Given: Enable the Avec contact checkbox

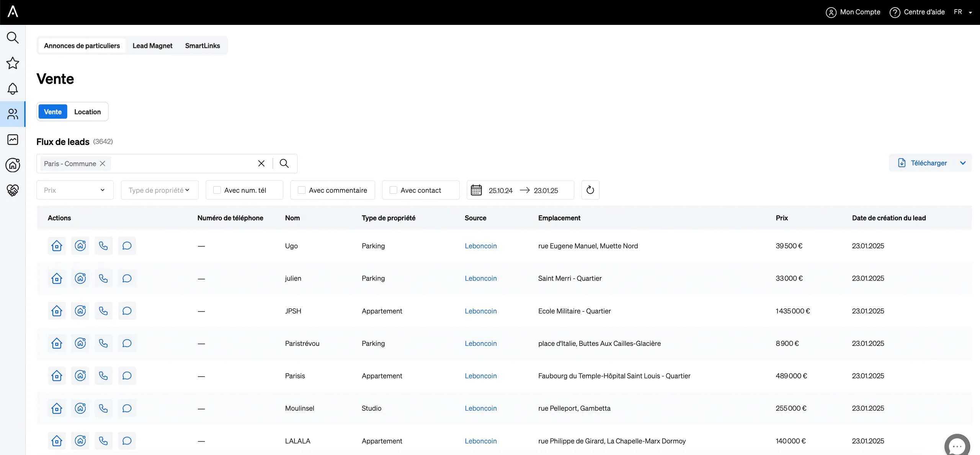Looking at the screenshot, I should click(393, 190).
